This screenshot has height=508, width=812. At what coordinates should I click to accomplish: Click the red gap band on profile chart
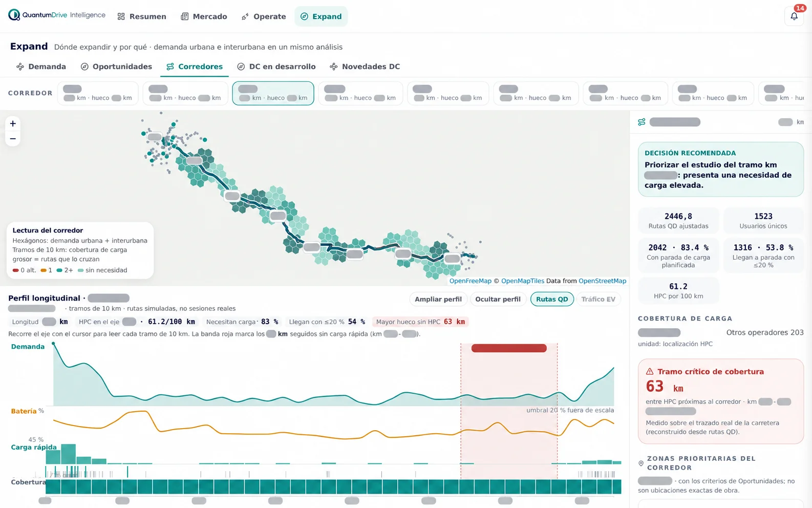click(509, 348)
